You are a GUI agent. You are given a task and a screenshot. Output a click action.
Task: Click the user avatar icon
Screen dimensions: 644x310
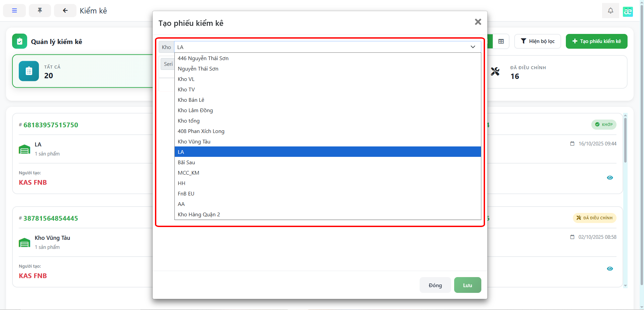(628, 11)
